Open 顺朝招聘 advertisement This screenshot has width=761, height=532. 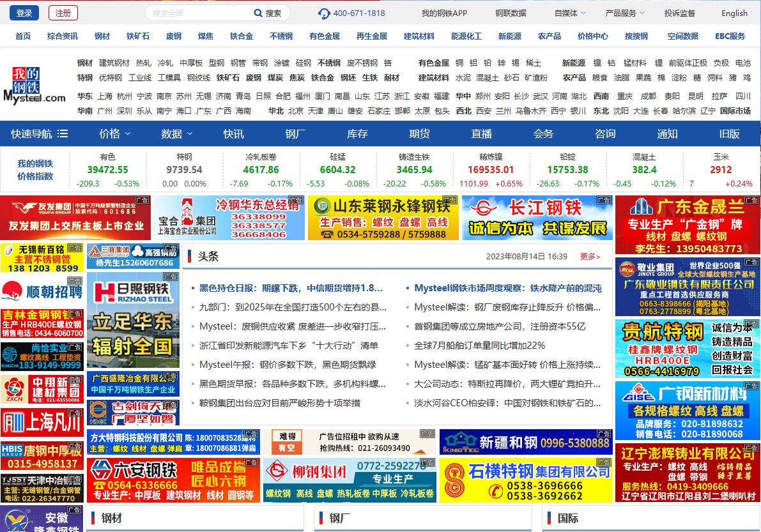point(42,291)
